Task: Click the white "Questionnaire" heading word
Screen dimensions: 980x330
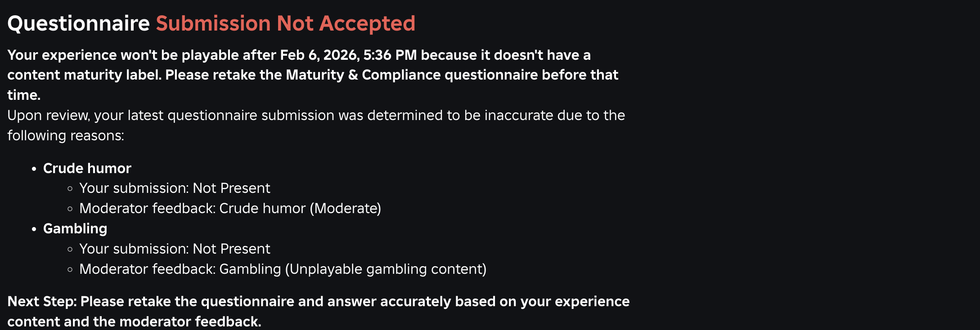Action: click(78, 23)
